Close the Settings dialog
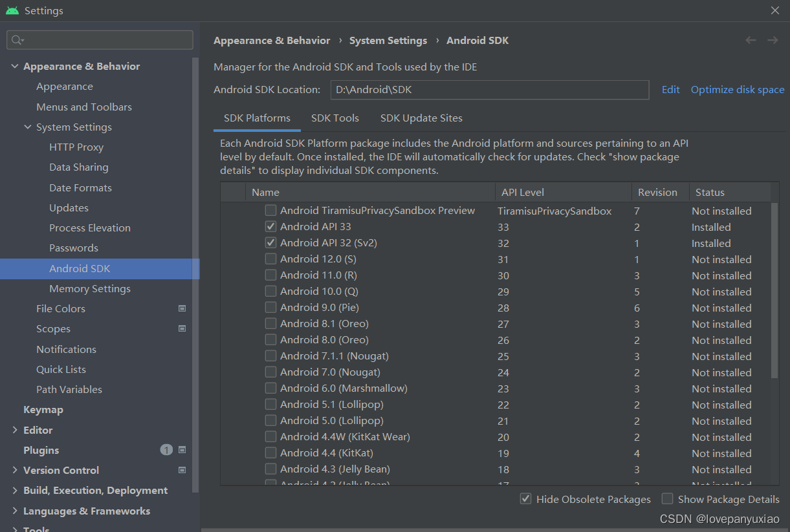The height and width of the screenshot is (532, 790). (x=775, y=11)
